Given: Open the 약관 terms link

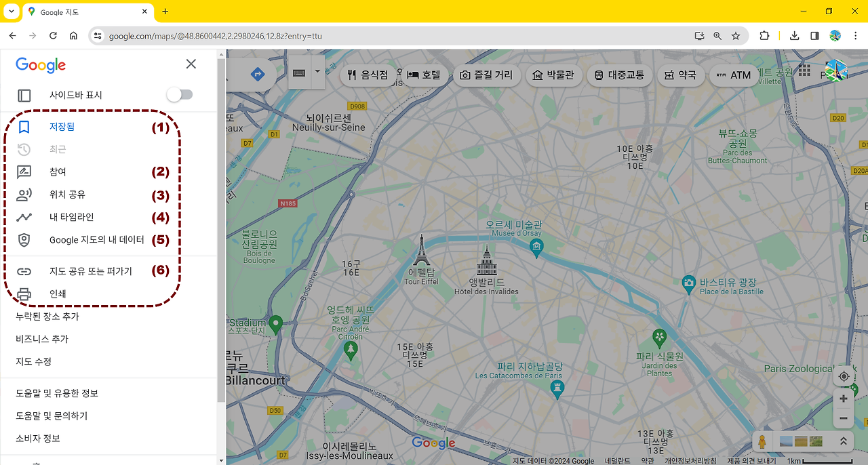Looking at the screenshot, I should pyautogui.click(x=648, y=461).
